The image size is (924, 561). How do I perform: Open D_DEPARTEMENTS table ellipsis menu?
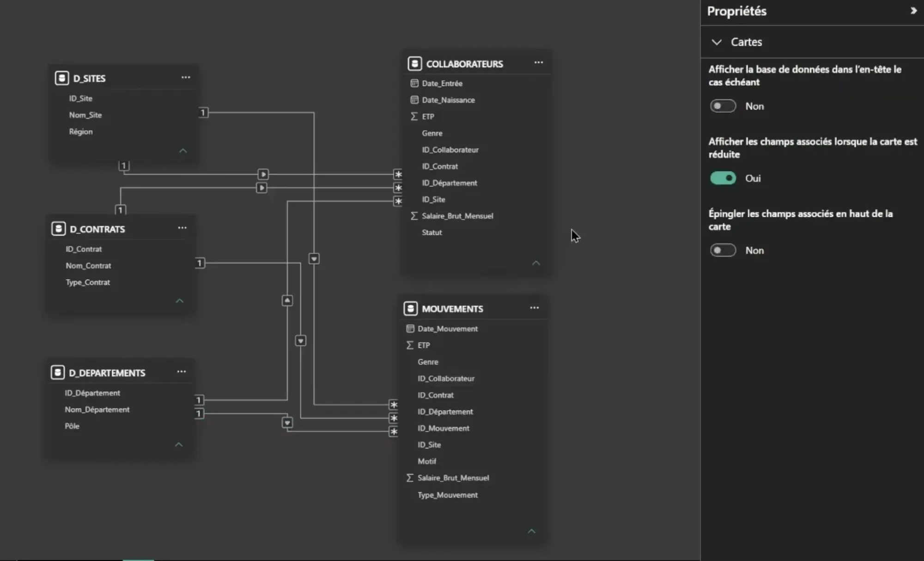point(182,372)
